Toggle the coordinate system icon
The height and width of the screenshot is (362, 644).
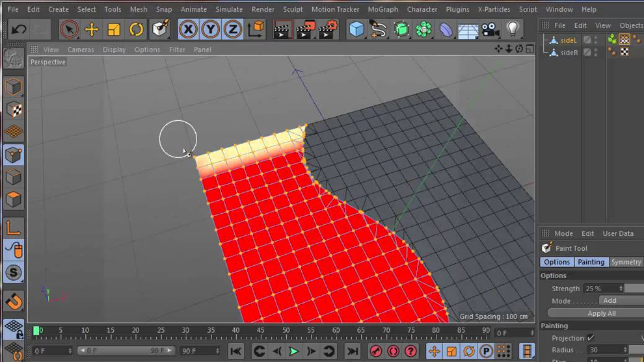256,29
